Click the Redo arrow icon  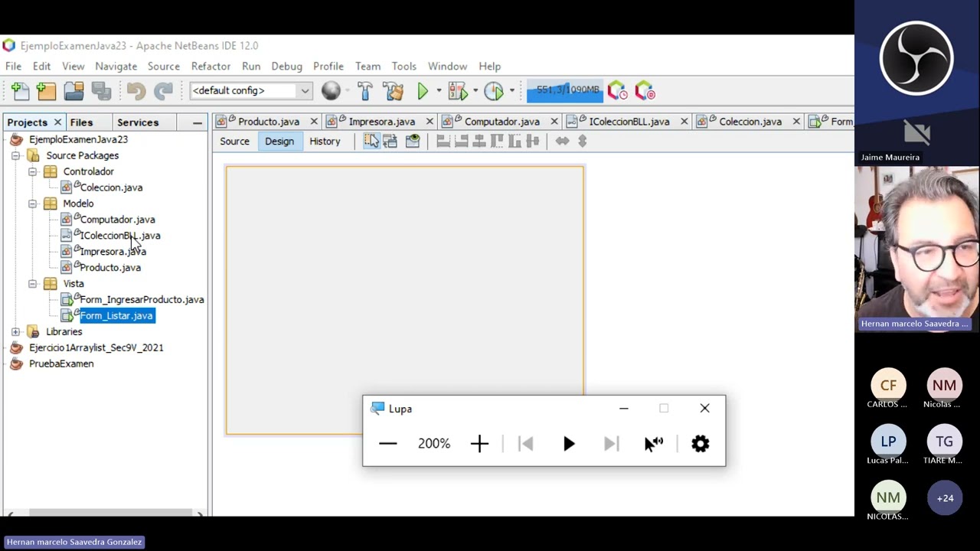(x=163, y=91)
